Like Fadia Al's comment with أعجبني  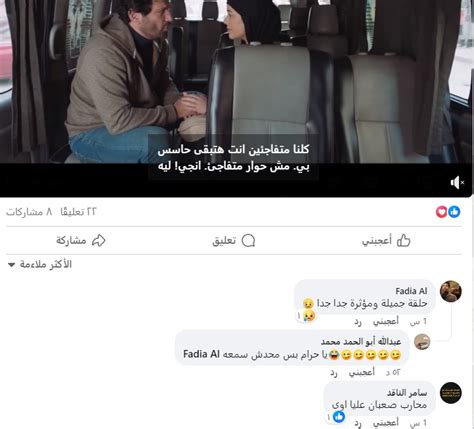point(386,321)
